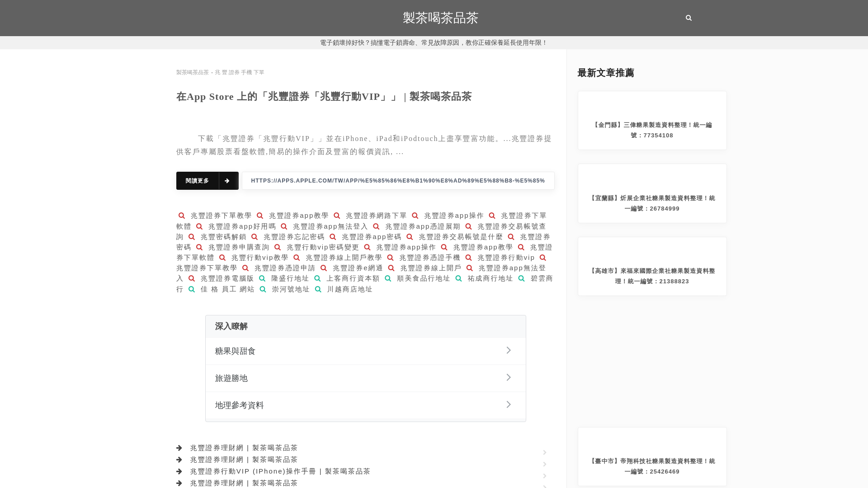This screenshot has height=488, width=868.
Task: Click search icon beside 兆豐證券app無法登入
Action: point(284,226)
